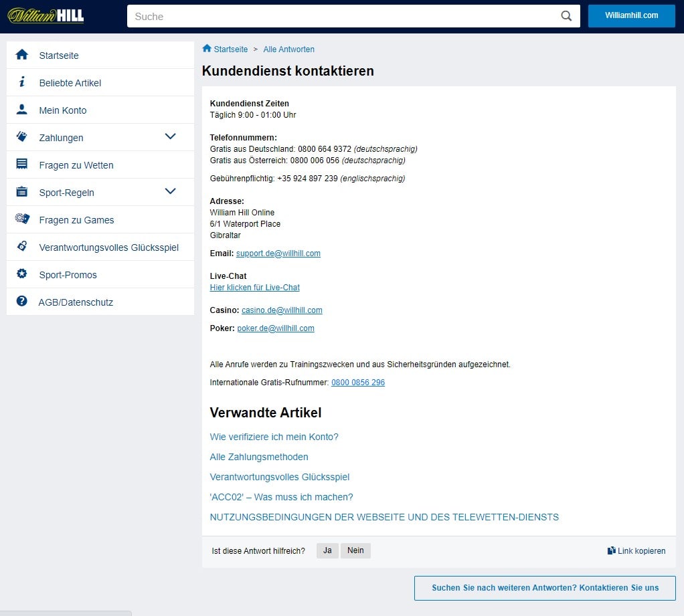
Task: Click the Fragen zu Wetten icon
Action: pos(22,165)
